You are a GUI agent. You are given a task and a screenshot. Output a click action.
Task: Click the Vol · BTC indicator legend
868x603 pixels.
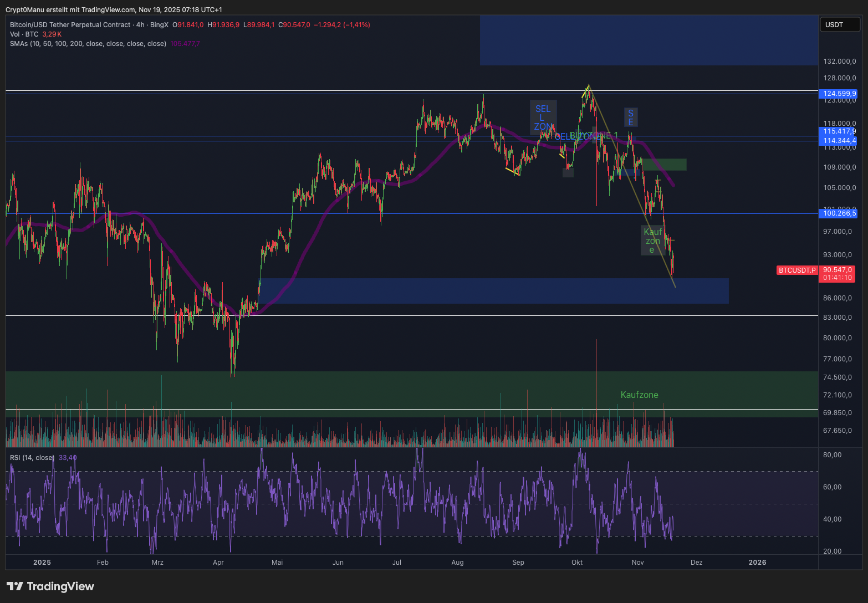pos(24,34)
